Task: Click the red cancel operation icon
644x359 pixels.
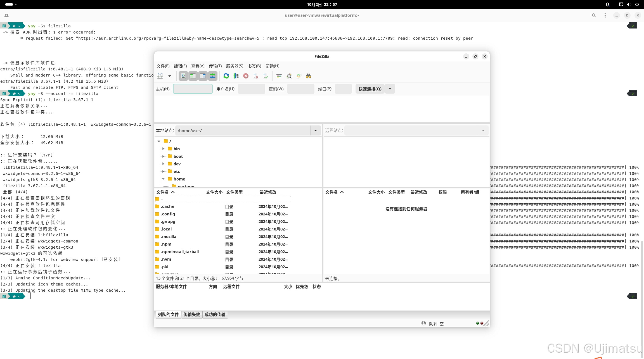Action: (x=246, y=76)
